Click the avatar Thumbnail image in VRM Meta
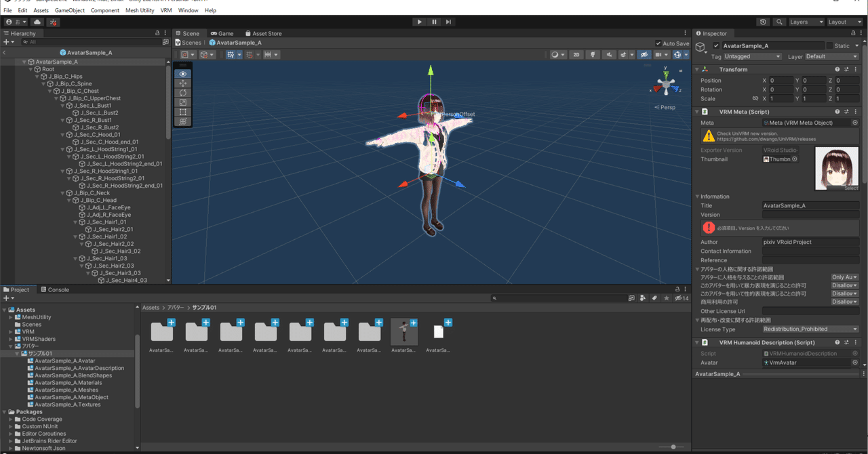Viewport: 868px width, 454px height. point(837,167)
